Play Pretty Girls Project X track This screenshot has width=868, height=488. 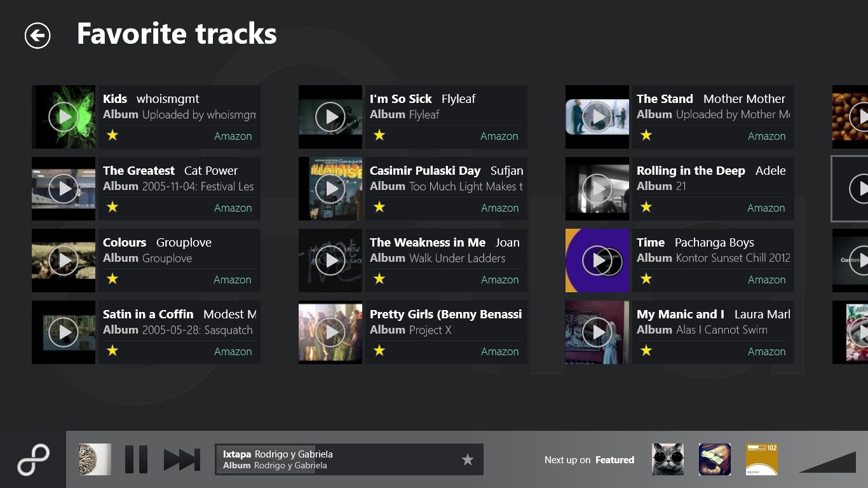coord(330,332)
